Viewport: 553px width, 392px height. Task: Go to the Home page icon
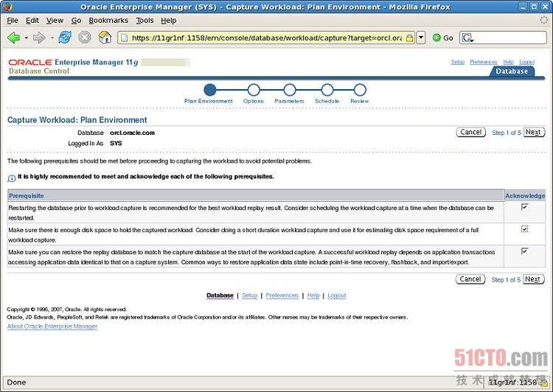coord(105,38)
